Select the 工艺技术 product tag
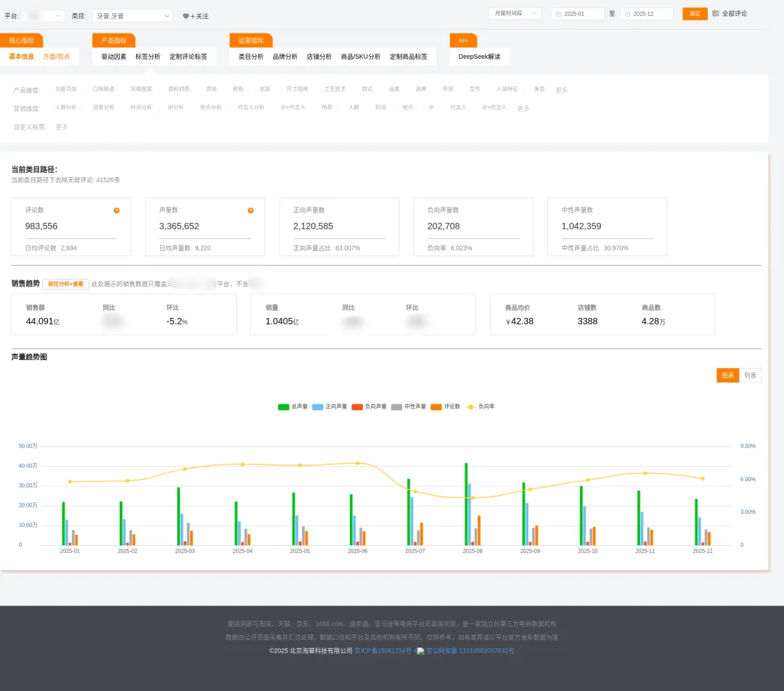 335,89
